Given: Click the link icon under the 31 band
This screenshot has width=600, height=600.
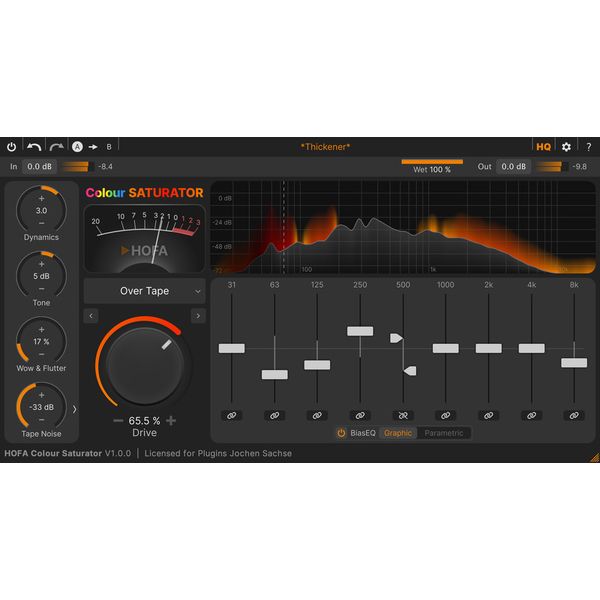Looking at the screenshot, I should pyautogui.click(x=231, y=415).
